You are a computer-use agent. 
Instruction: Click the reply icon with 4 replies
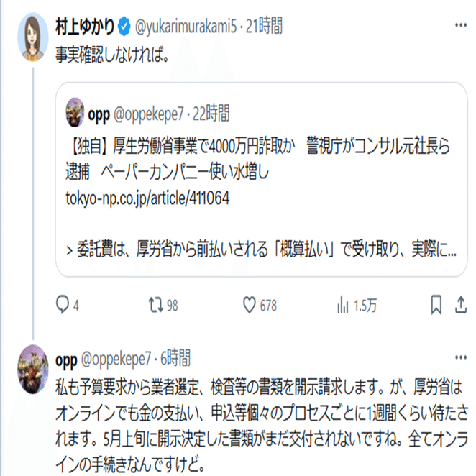[x=63, y=306]
